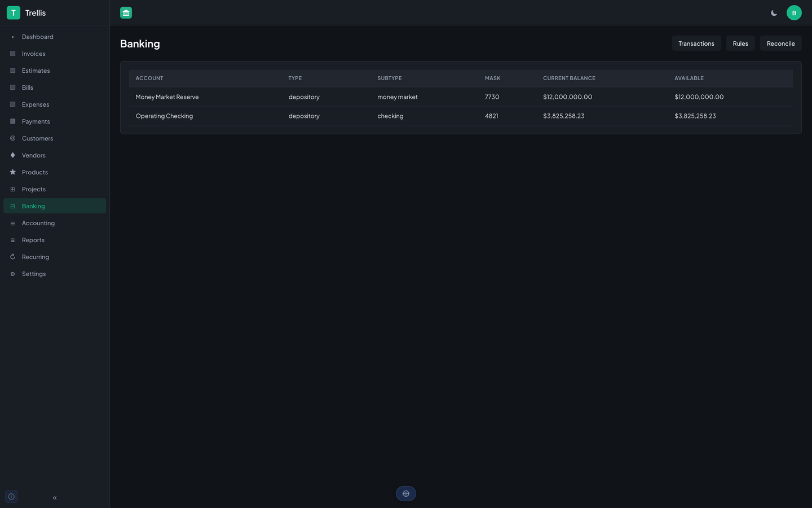The width and height of the screenshot is (812, 508).
Task: Click the CURRENT BALANCE column header
Action: tap(569, 78)
